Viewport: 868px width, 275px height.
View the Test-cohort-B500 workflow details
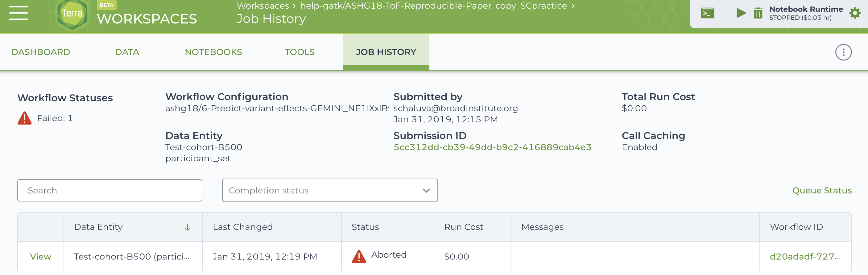click(x=40, y=256)
